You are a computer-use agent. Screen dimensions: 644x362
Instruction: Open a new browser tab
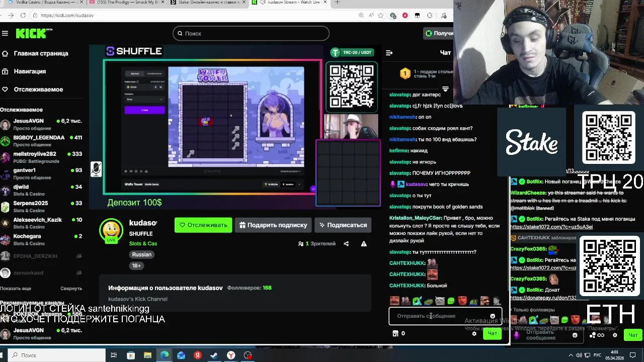tap(338, 3)
